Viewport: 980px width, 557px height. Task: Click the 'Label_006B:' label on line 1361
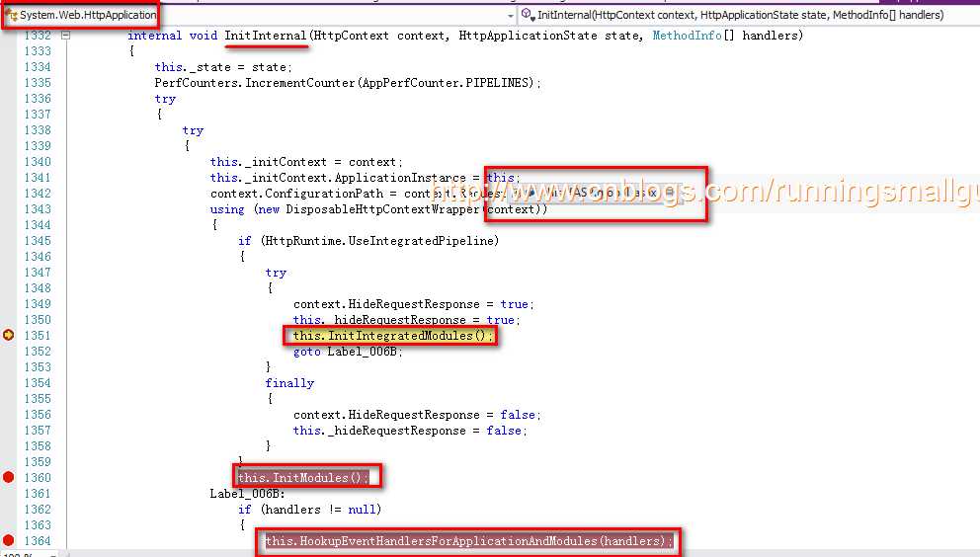248,493
